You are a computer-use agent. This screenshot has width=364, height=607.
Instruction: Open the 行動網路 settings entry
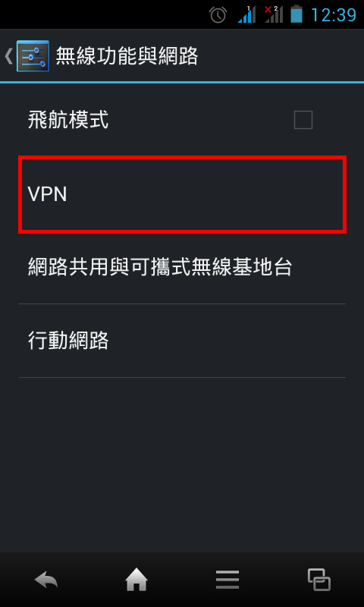click(182, 341)
